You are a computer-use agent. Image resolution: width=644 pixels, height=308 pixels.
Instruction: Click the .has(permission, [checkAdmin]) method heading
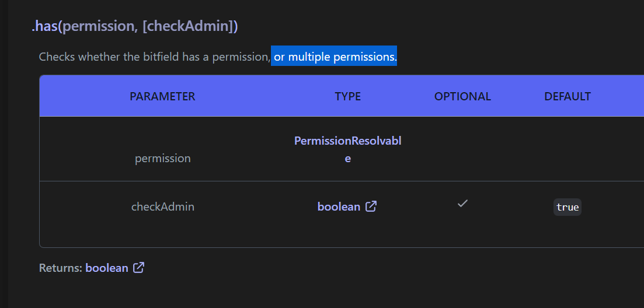(x=135, y=26)
